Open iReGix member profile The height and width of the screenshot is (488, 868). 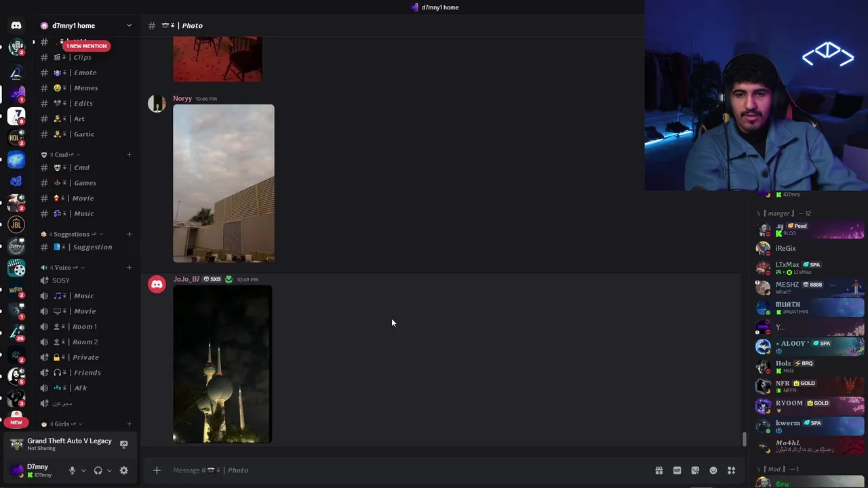[810, 249]
